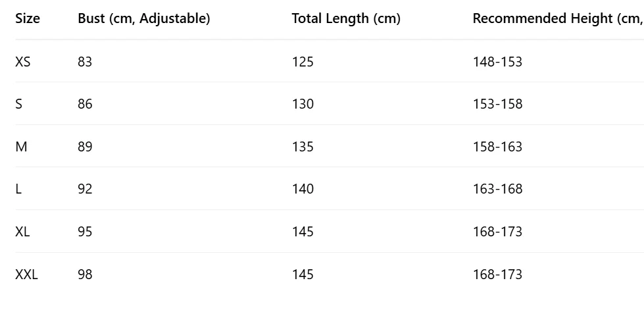Select height range 153-158
This screenshot has width=644, height=316.
click(497, 104)
